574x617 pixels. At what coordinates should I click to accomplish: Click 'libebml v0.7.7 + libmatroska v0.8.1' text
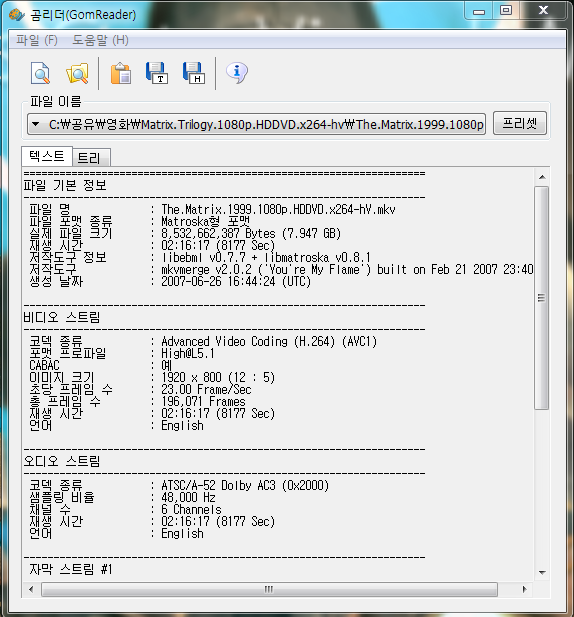(x=266, y=257)
